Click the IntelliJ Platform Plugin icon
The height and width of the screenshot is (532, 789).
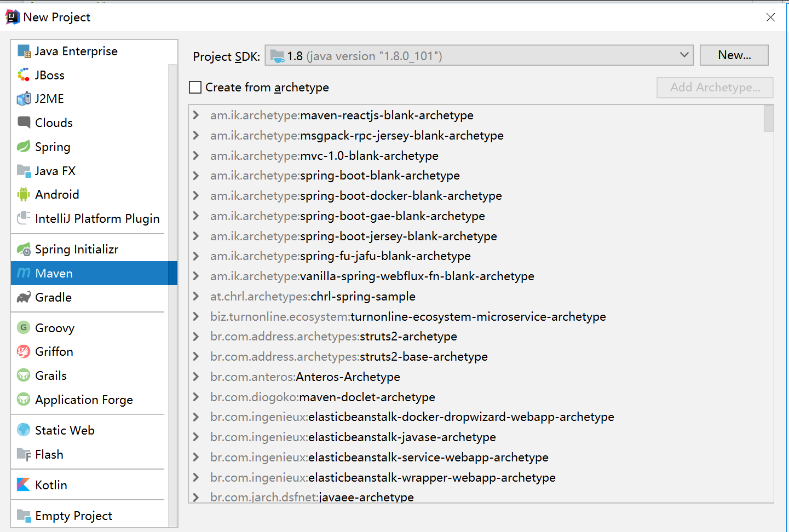click(24, 218)
